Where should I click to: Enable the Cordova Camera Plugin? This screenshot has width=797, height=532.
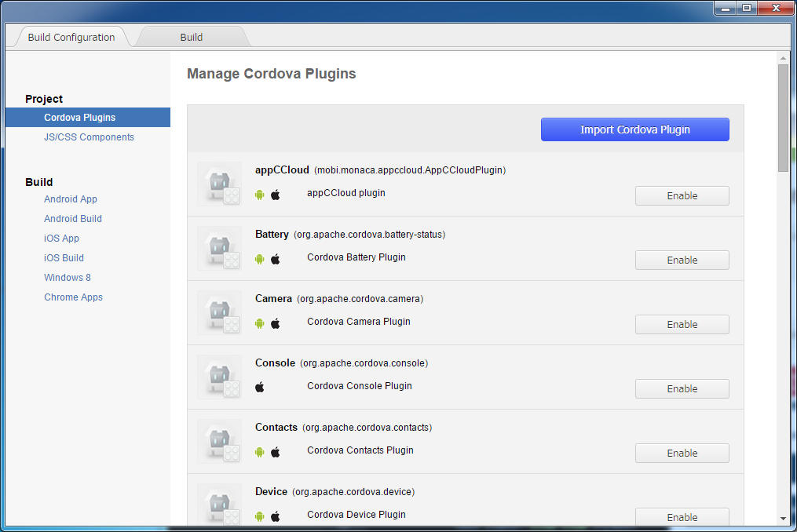coord(682,325)
